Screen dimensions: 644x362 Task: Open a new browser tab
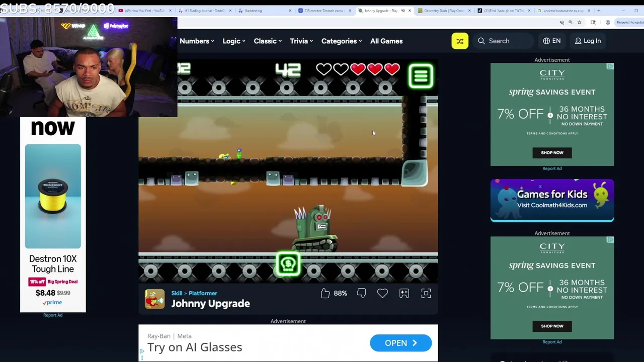point(599,11)
